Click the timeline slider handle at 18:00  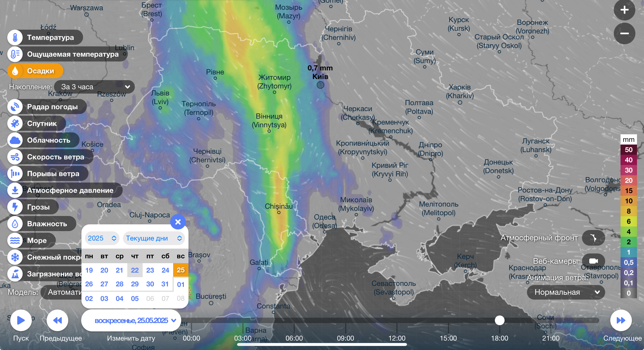coord(499,320)
